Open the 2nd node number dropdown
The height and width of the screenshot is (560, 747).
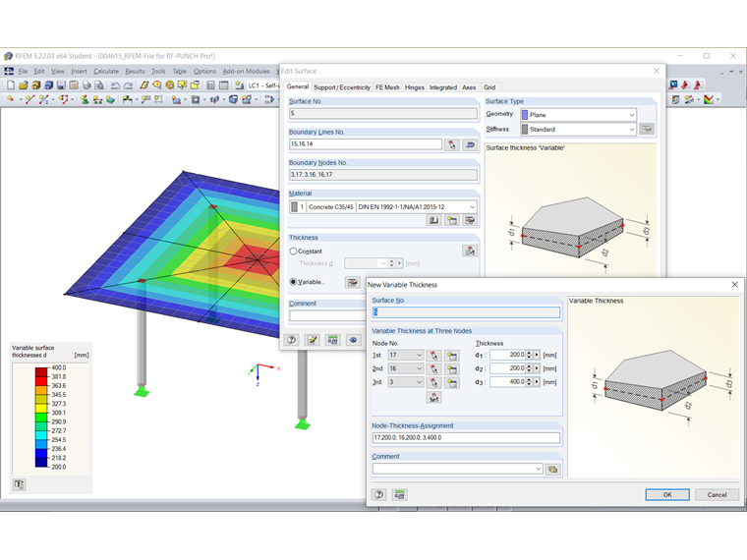coord(419,368)
